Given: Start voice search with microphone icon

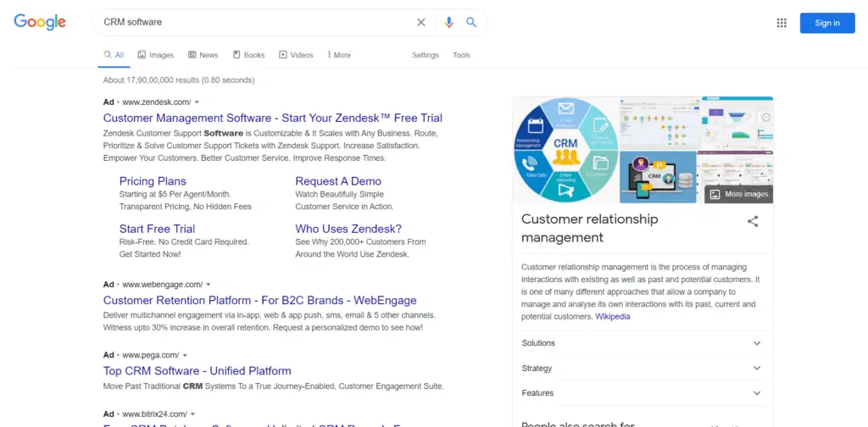Looking at the screenshot, I should click(x=448, y=23).
